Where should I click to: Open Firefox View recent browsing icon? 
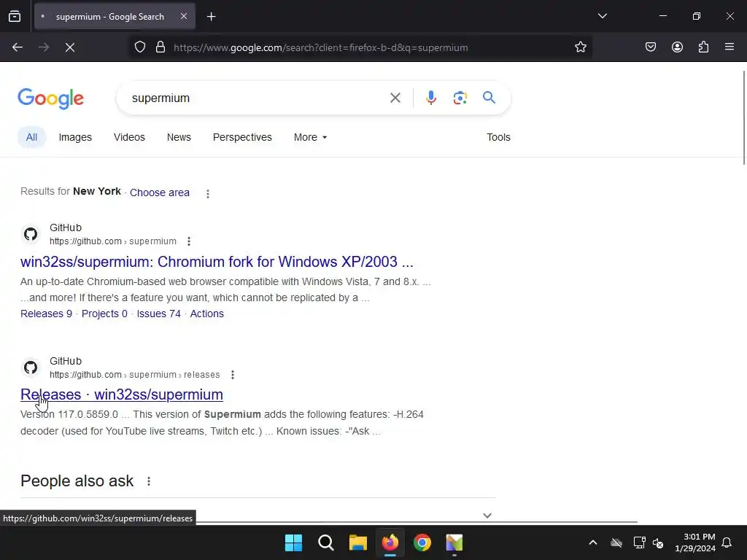15,16
